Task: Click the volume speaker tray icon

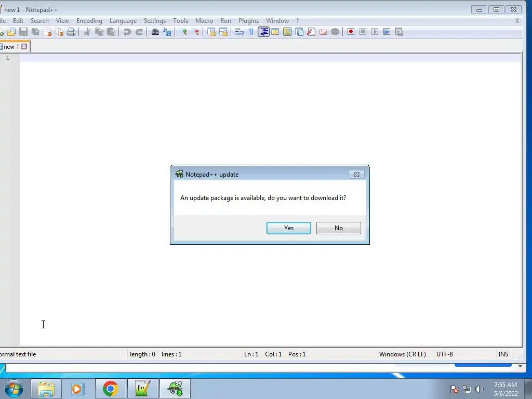Action: tap(480, 389)
